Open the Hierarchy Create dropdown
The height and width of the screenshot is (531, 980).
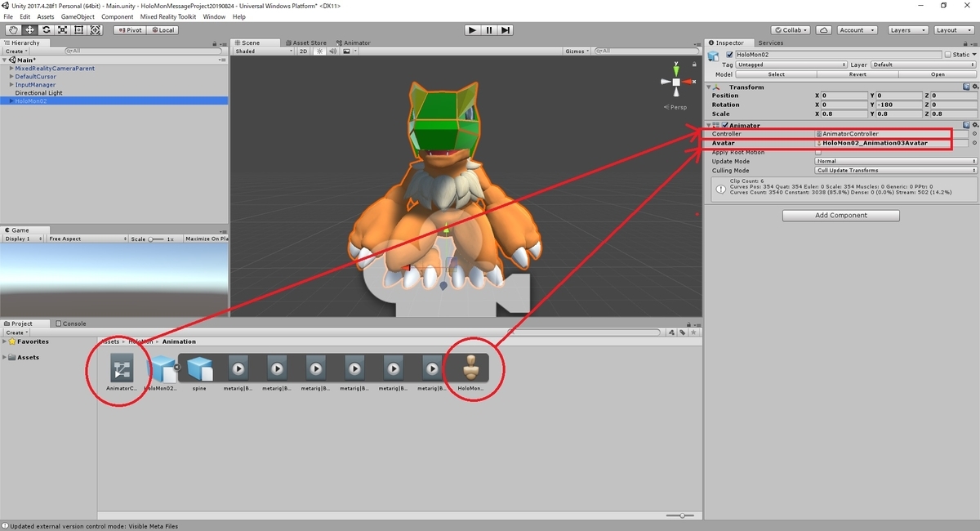pyautogui.click(x=17, y=51)
